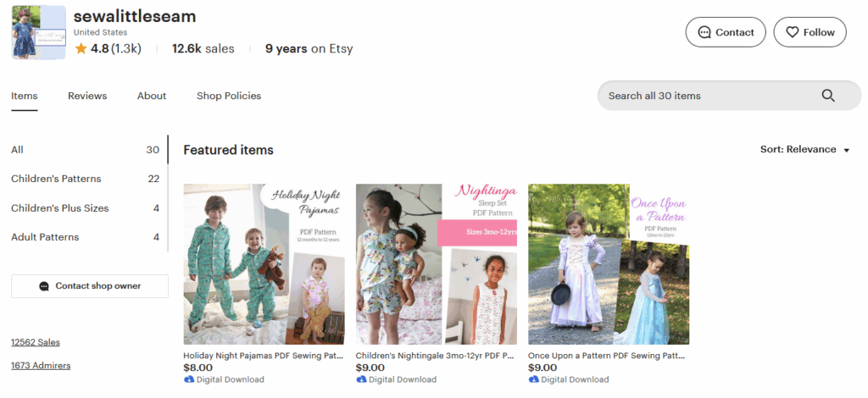The image size is (868, 398).
Task: Open the sewalittleseam shop avatar image
Action: pos(39,32)
